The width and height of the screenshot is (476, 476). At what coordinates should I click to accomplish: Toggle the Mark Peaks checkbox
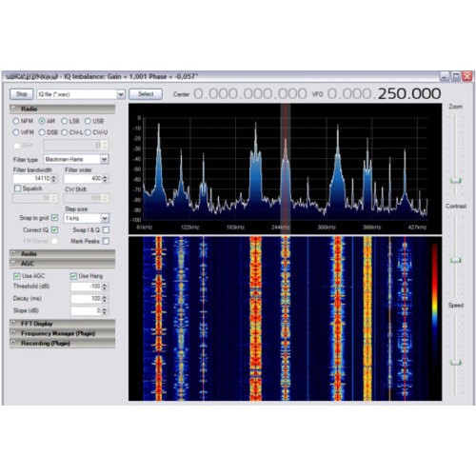coord(107,241)
